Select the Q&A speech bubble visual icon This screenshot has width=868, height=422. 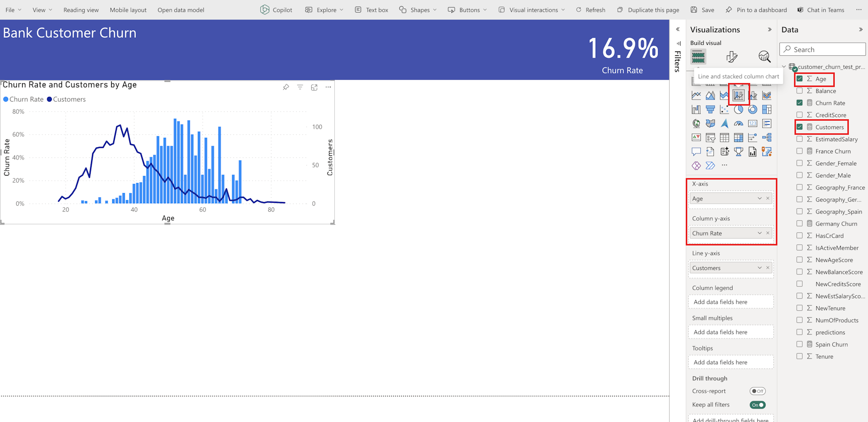click(696, 151)
